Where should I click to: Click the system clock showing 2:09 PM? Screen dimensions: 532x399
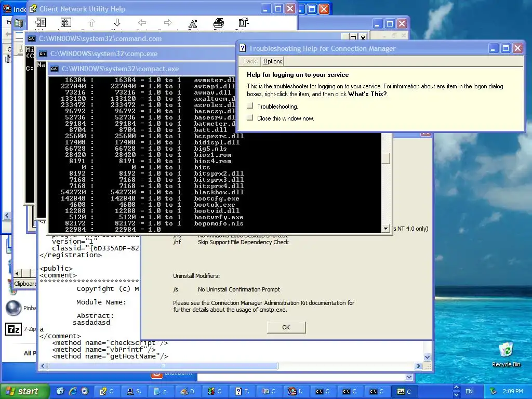tap(513, 391)
